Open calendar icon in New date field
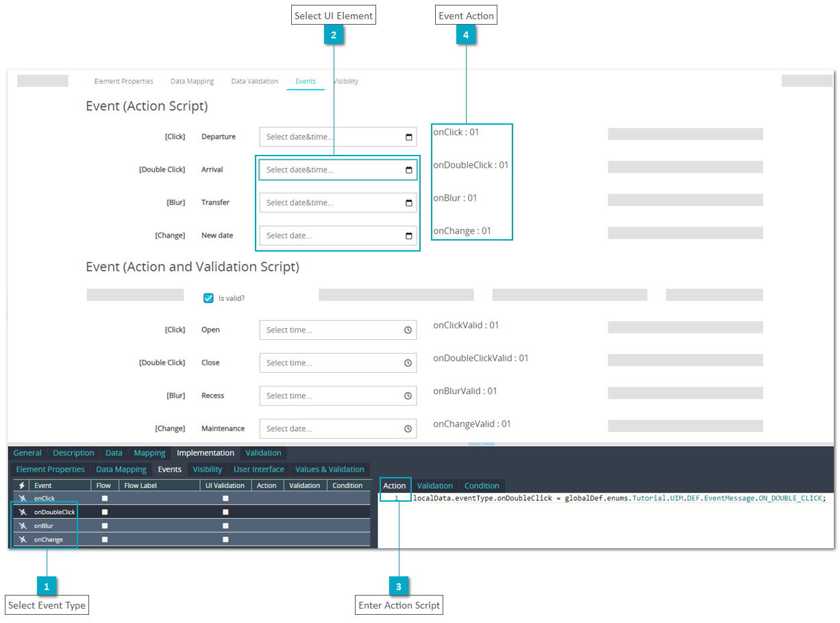840x623 pixels. click(409, 236)
